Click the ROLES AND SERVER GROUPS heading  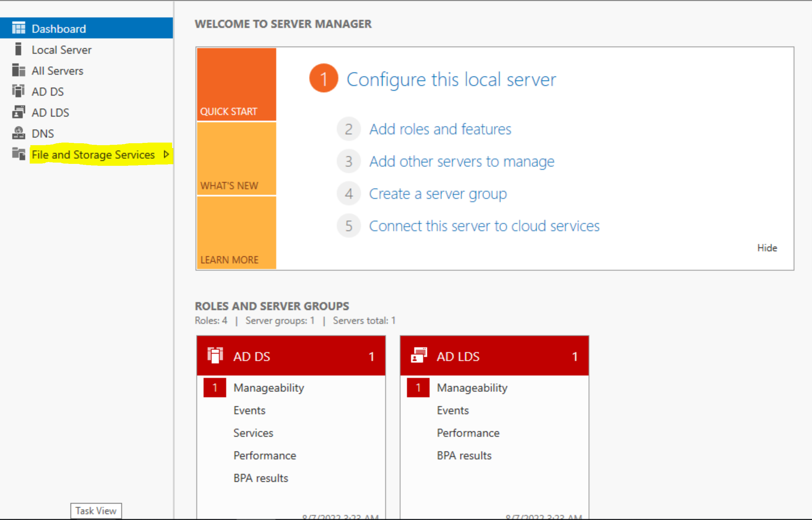tap(272, 306)
